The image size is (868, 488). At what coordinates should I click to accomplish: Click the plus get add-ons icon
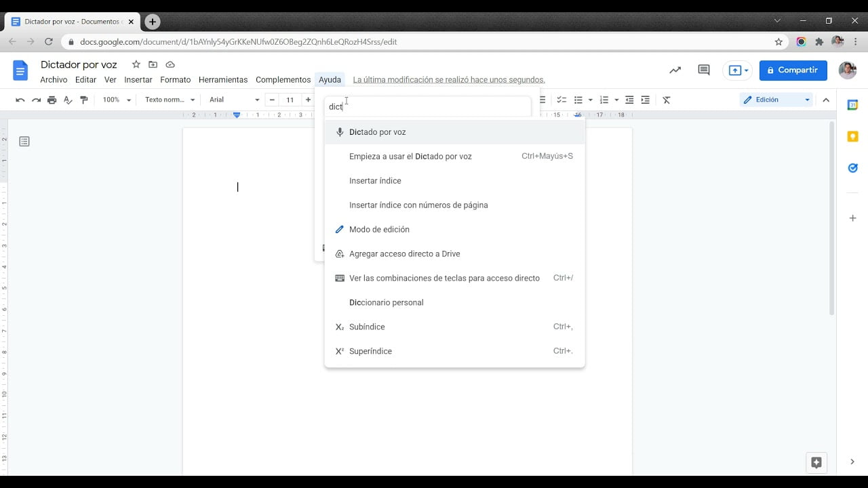point(853,218)
